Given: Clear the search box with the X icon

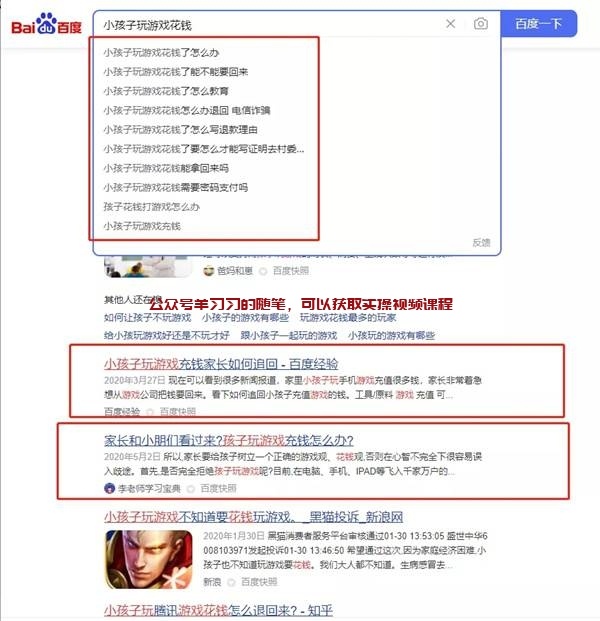Looking at the screenshot, I should pyautogui.click(x=450, y=24).
